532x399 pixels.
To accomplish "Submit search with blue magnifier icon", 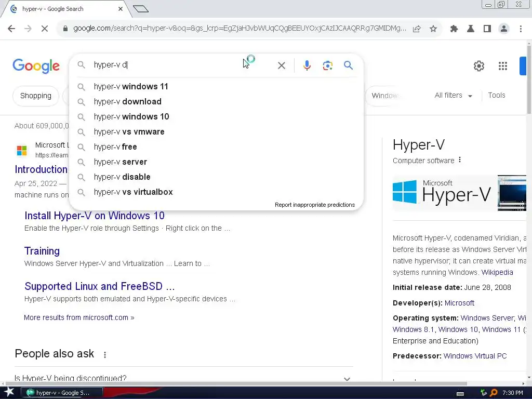I will tap(349, 65).
